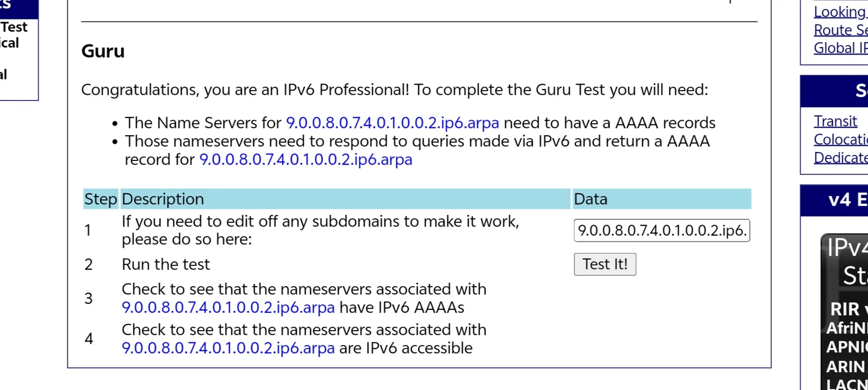Follow the ip6.arpa link in step 4
The image size is (868, 390).
(228, 348)
